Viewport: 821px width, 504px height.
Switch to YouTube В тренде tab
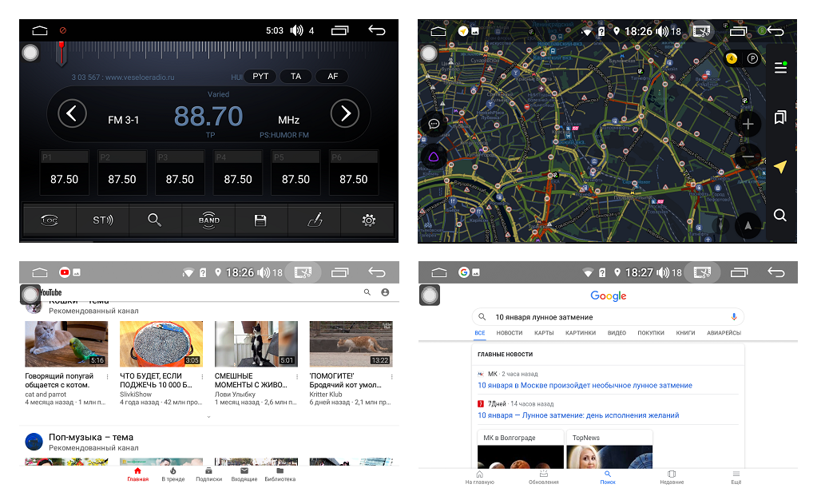click(x=173, y=474)
